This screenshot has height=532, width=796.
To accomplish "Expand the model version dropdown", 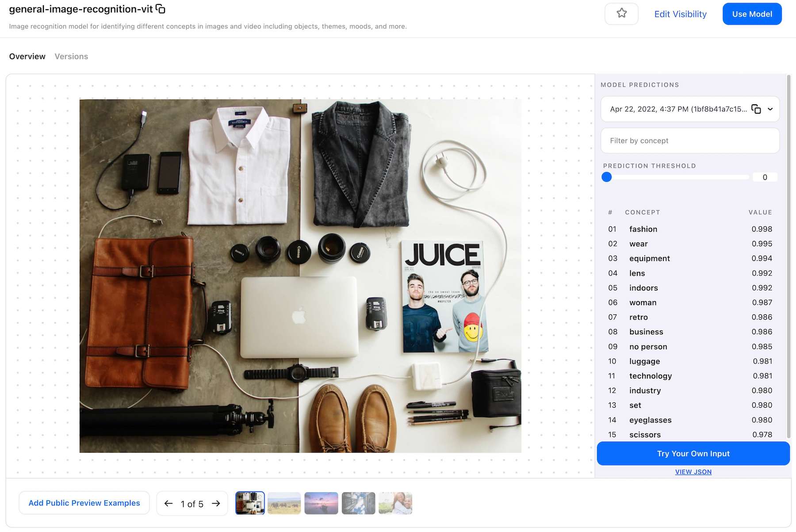I will tap(770, 109).
